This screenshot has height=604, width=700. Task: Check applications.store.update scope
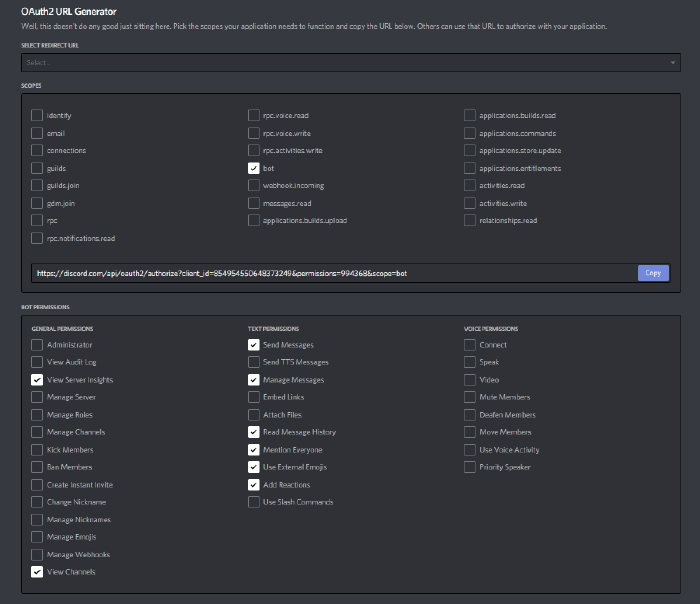(x=470, y=150)
